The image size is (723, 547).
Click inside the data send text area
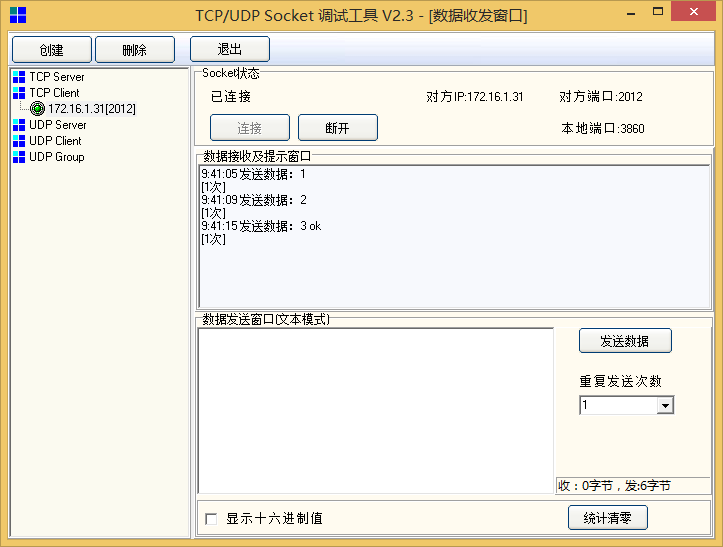click(x=376, y=411)
